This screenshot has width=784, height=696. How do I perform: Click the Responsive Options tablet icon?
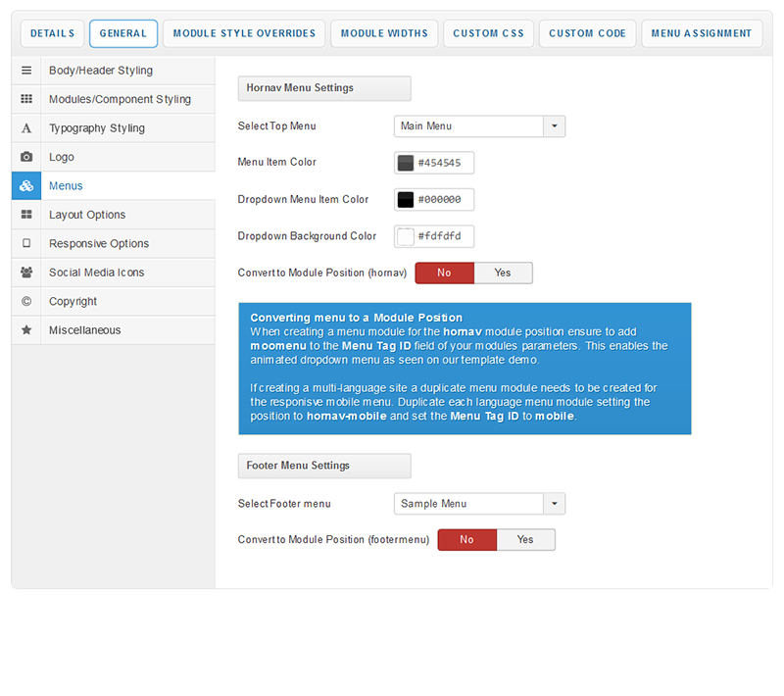pos(26,243)
